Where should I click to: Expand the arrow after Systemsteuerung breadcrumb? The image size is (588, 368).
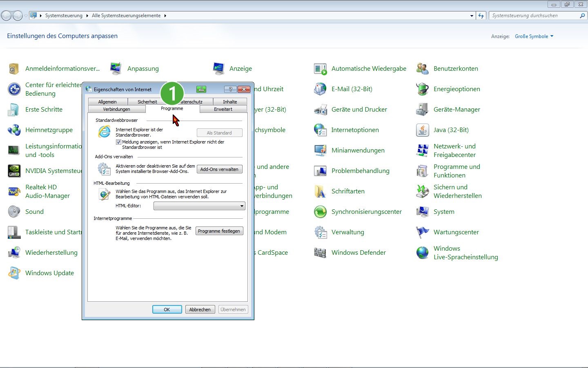(x=87, y=16)
